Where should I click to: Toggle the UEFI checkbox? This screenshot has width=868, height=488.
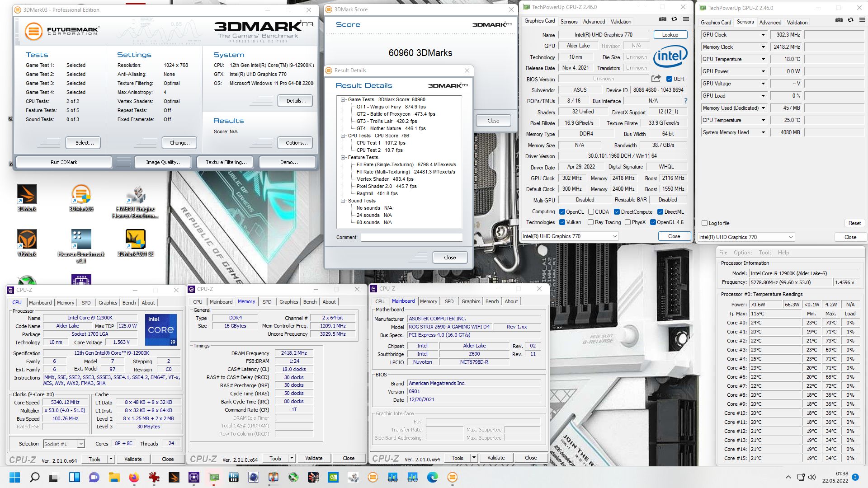click(x=669, y=79)
